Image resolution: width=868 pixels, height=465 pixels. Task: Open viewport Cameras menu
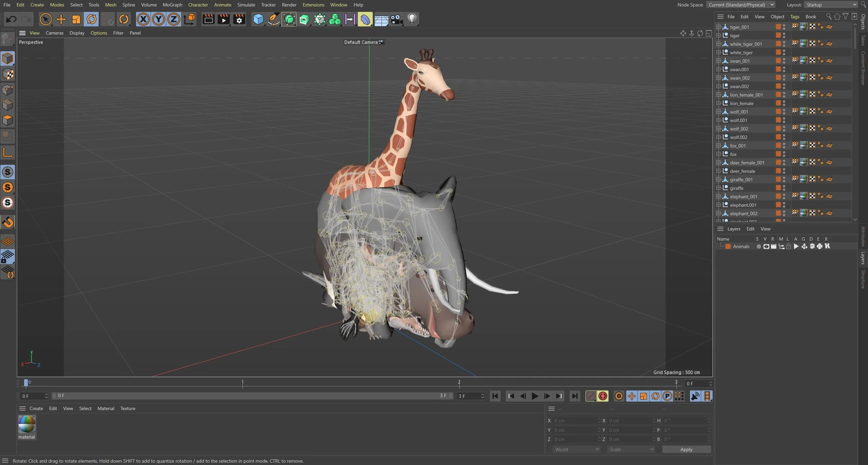tap(55, 33)
